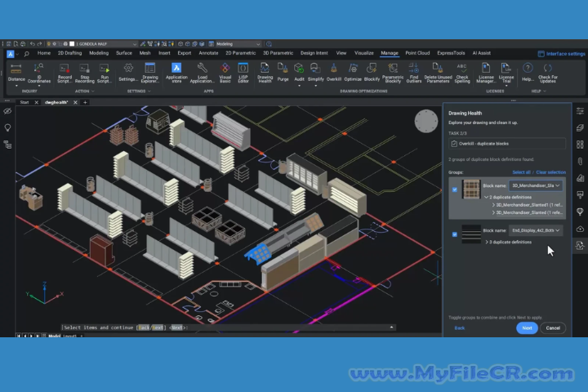
Task: Expand the 3D_Merchandiser_Slanted1 entry
Action: 493,205
